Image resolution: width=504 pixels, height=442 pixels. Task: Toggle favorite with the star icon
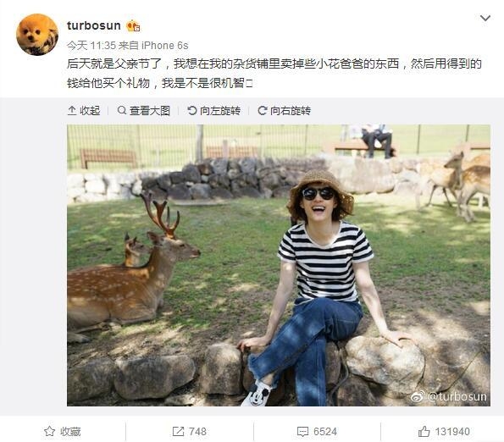(49, 431)
